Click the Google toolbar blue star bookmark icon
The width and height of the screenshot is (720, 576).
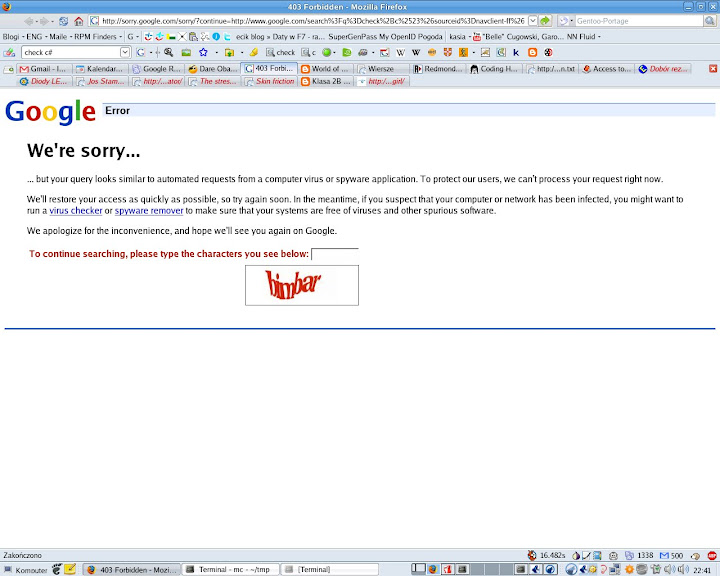point(203,52)
